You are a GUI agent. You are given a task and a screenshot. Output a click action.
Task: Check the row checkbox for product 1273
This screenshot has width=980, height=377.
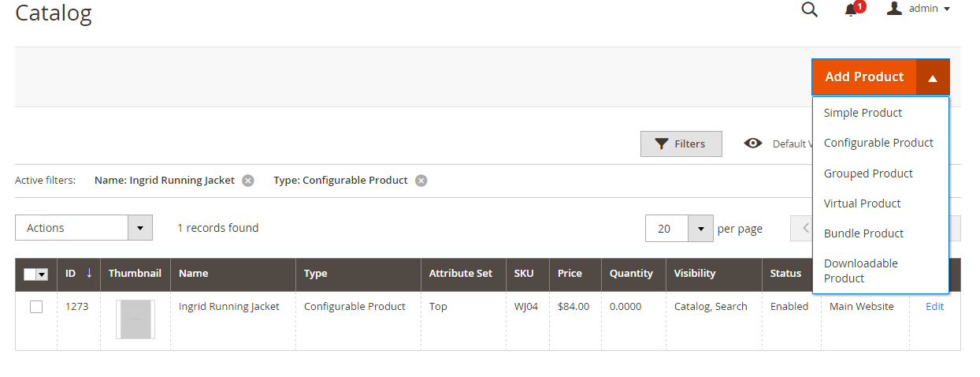point(36,307)
